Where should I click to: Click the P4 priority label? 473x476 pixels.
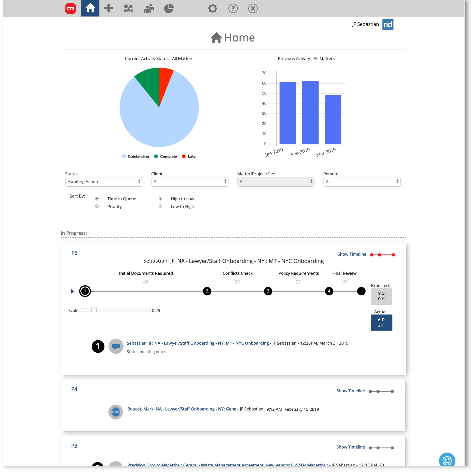(74, 389)
